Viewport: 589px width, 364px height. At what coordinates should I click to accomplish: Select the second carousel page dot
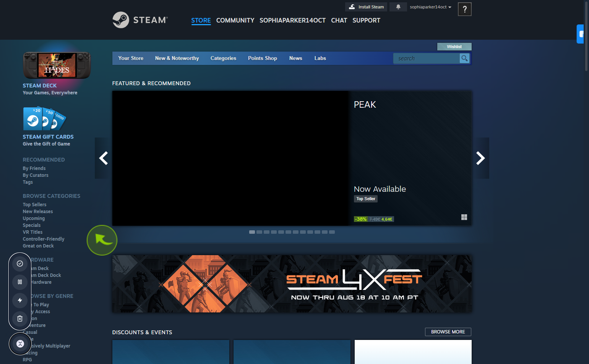click(x=259, y=232)
